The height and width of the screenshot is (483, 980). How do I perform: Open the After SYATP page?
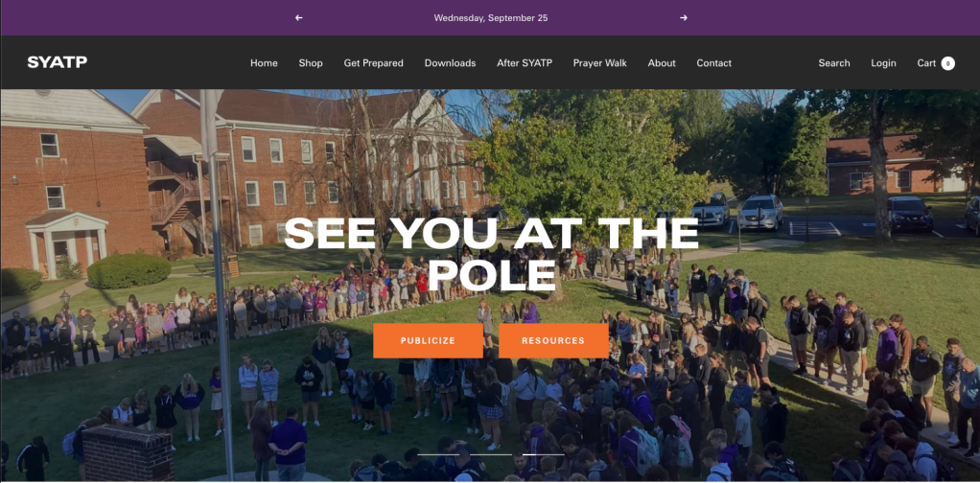[525, 63]
